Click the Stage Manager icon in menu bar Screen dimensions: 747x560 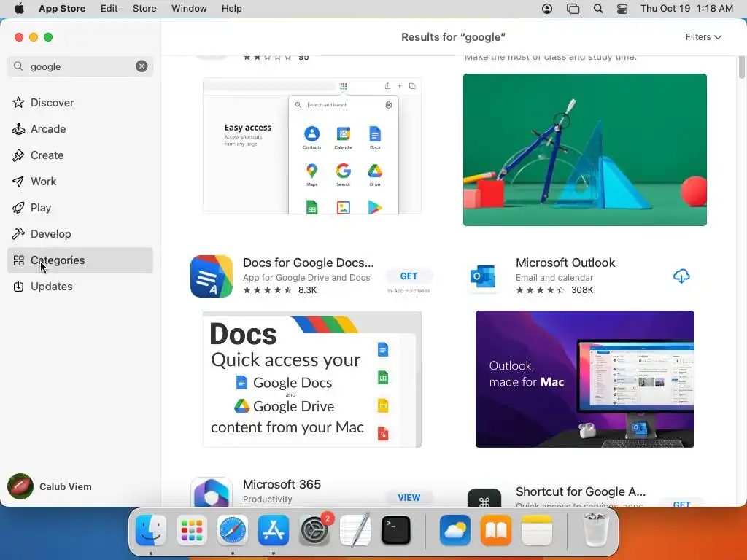click(573, 9)
